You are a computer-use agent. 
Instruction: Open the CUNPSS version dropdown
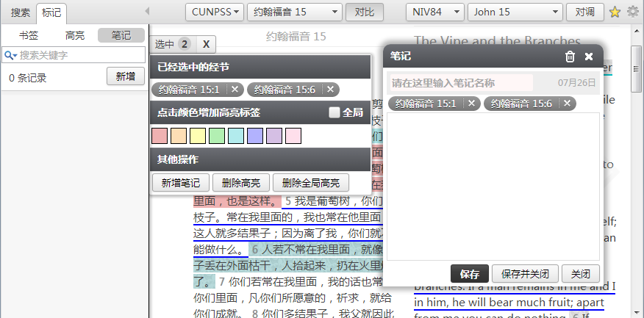coord(215,12)
